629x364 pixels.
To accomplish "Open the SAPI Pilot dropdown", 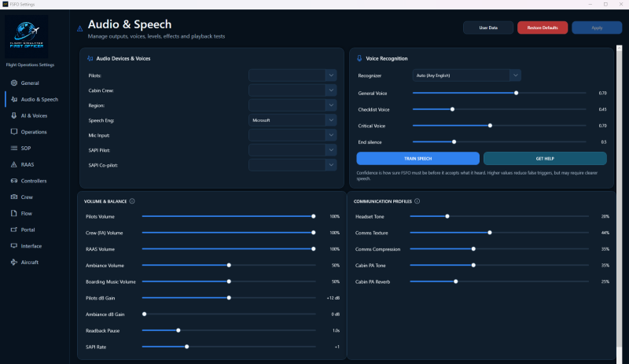I will (x=292, y=150).
